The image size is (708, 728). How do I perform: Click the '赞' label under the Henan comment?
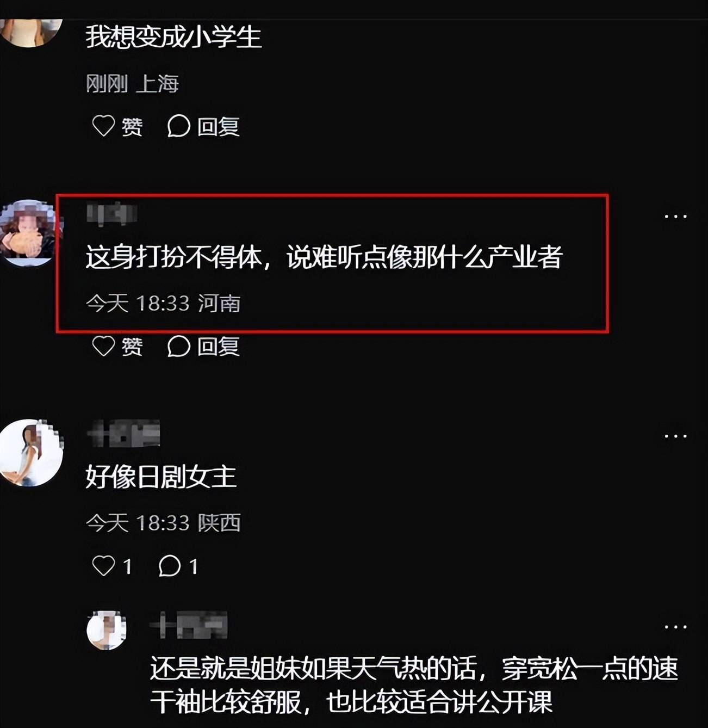click(x=132, y=347)
